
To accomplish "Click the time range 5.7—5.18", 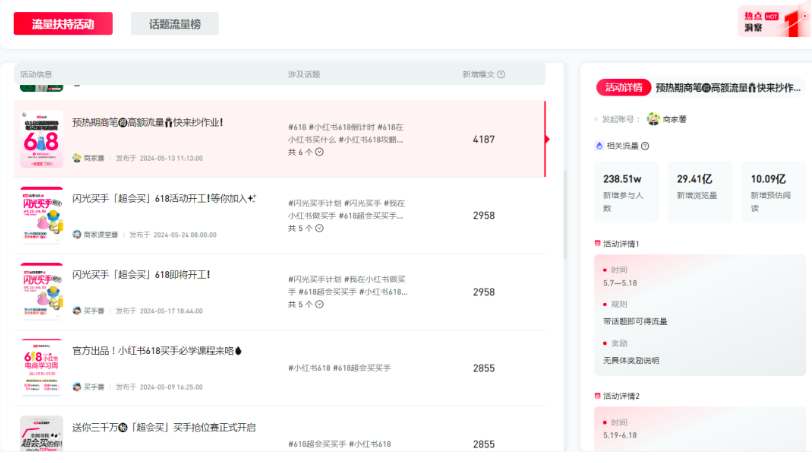I will (620, 283).
